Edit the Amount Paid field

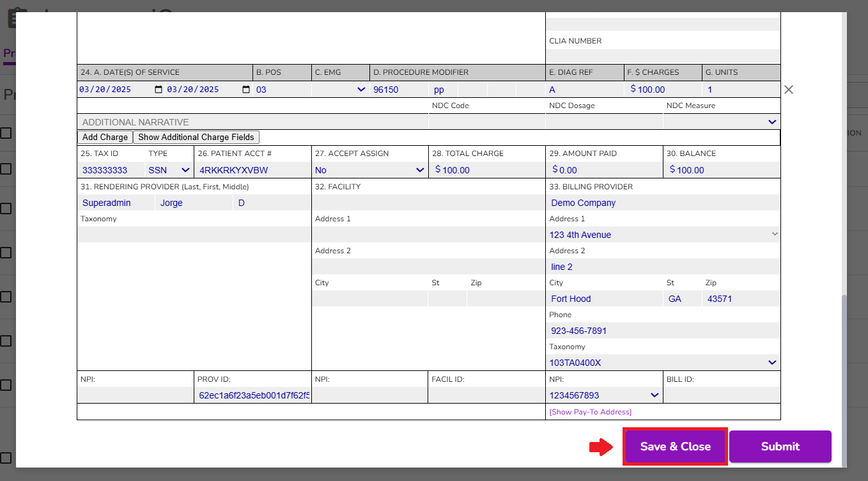pos(604,170)
